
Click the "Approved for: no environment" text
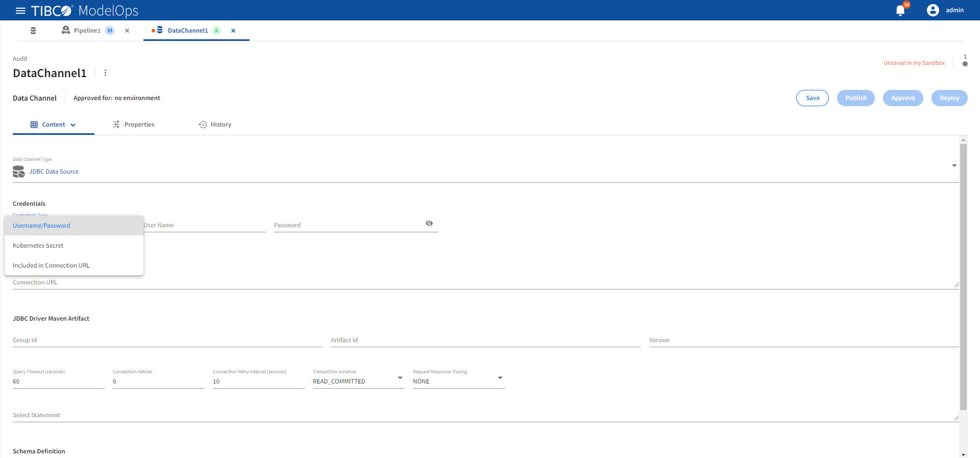tap(117, 98)
